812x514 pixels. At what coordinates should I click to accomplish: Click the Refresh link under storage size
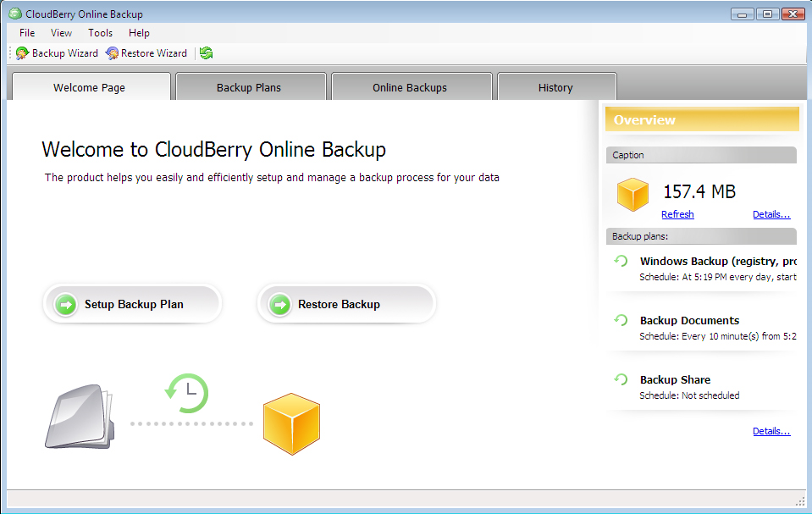click(677, 214)
